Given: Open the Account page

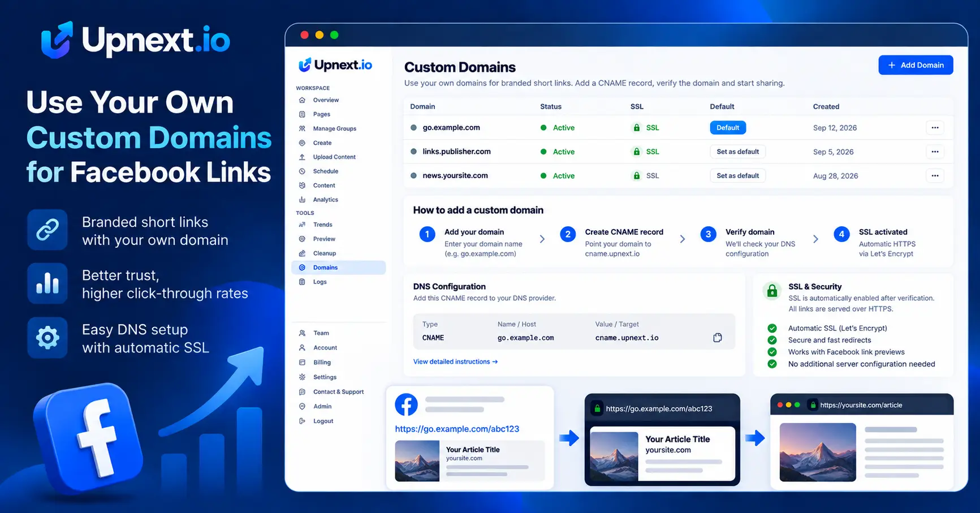Looking at the screenshot, I should point(325,348).
